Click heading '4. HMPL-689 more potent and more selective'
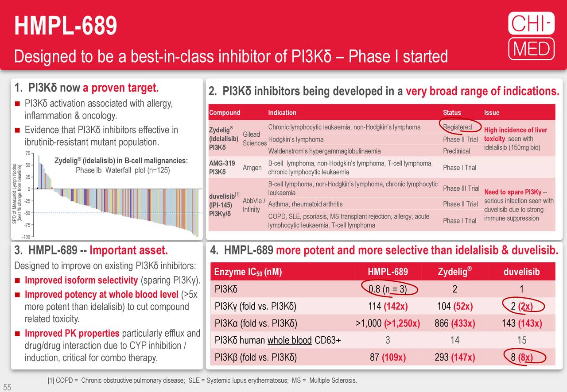The height and width of the screenshot is (392, 567). pyautogui.click(x=384, y=250)
